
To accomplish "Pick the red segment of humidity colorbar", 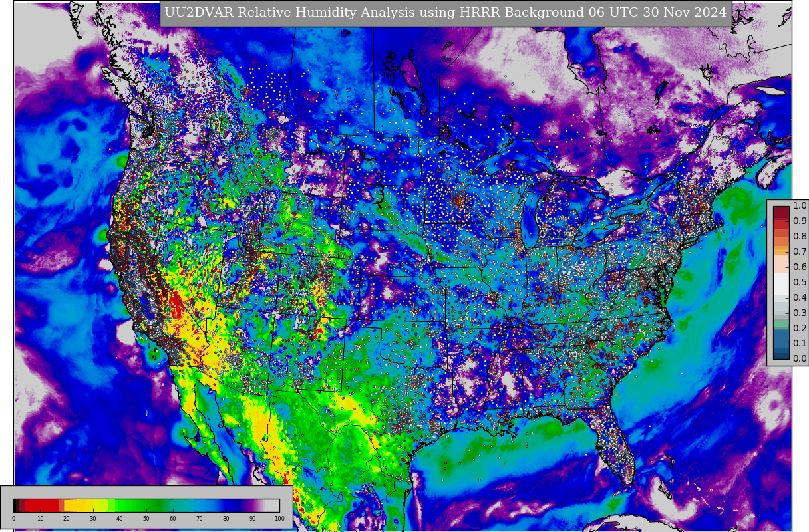I will [x=41, y=505].
